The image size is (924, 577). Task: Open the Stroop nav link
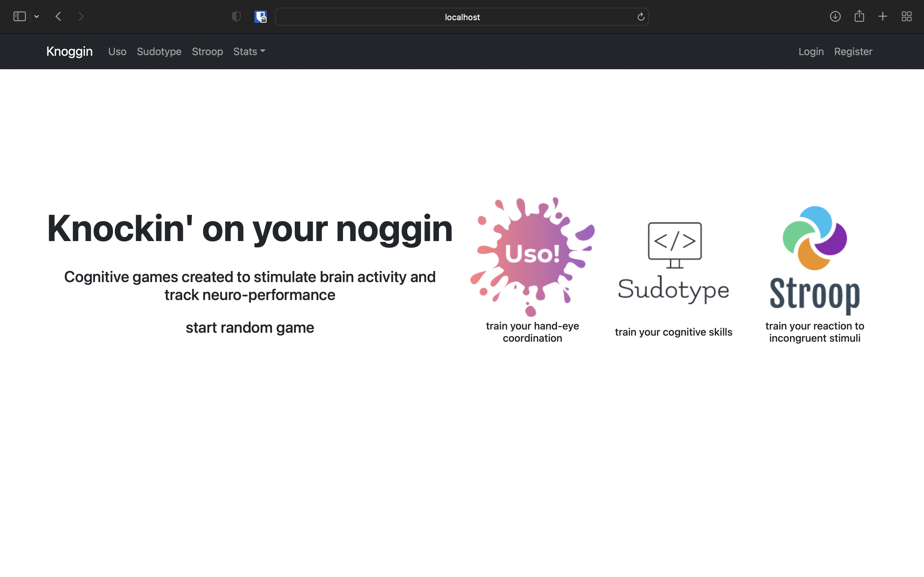coord(207,52)
